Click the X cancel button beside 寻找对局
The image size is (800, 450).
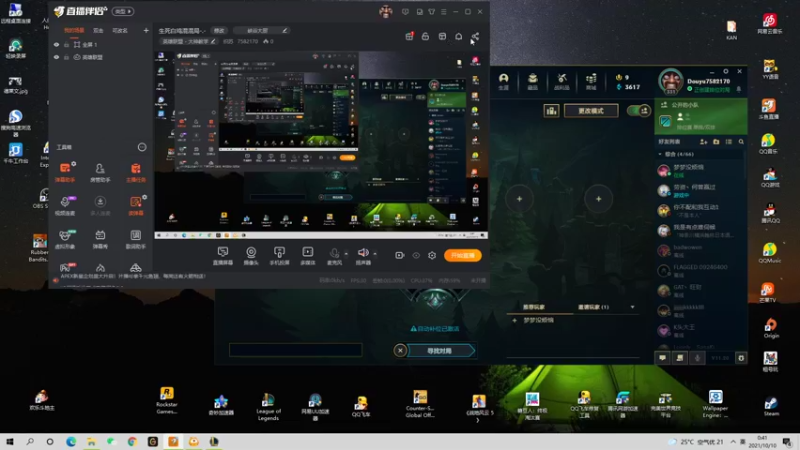(x=400, y=351)
